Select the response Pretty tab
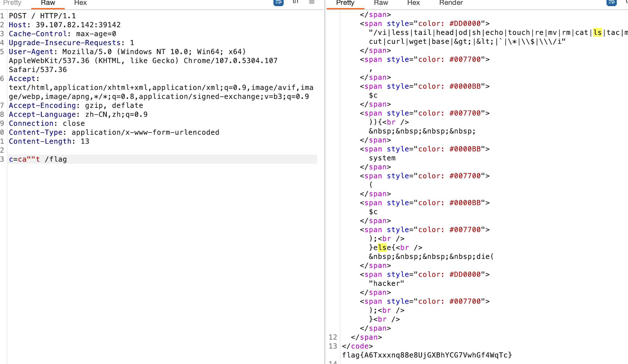 click(345, 3)
